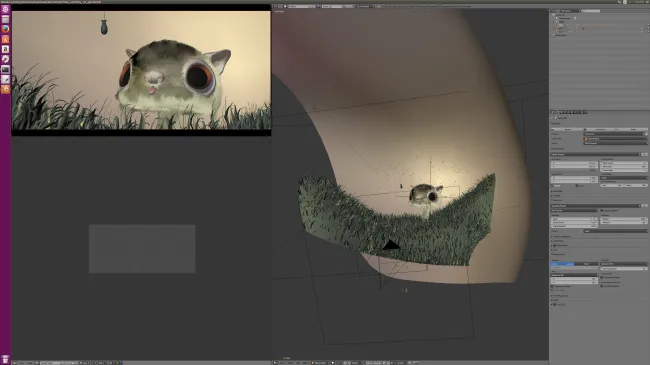The height and width of the screenshot is (365, 650).
Task: Toggle the Crop checkbox
Action: [577, 186]
